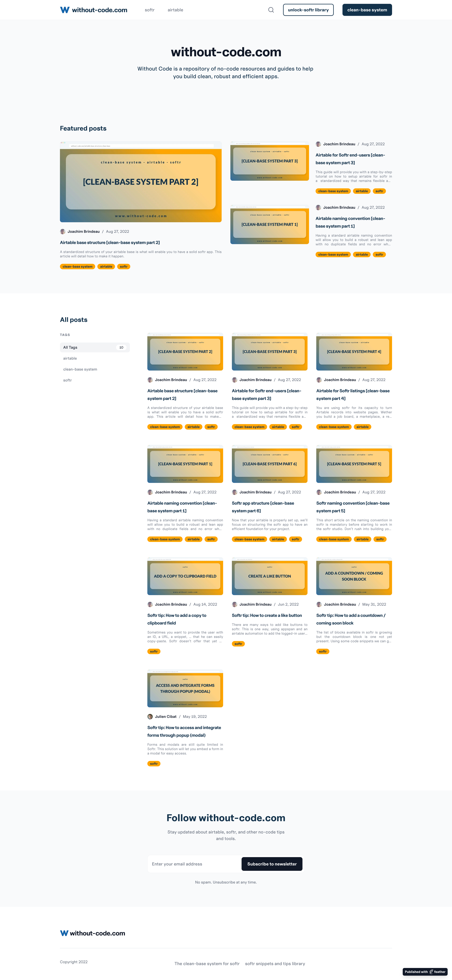
Task: Click airtable tag under Softr app structure post
Action: pos(278,539)
